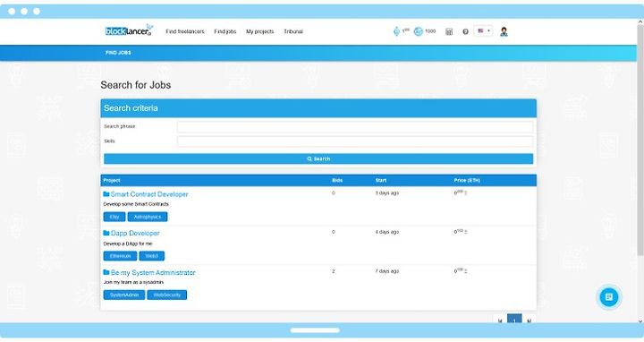Click the "4 days ago" start cell

[387, 232]
